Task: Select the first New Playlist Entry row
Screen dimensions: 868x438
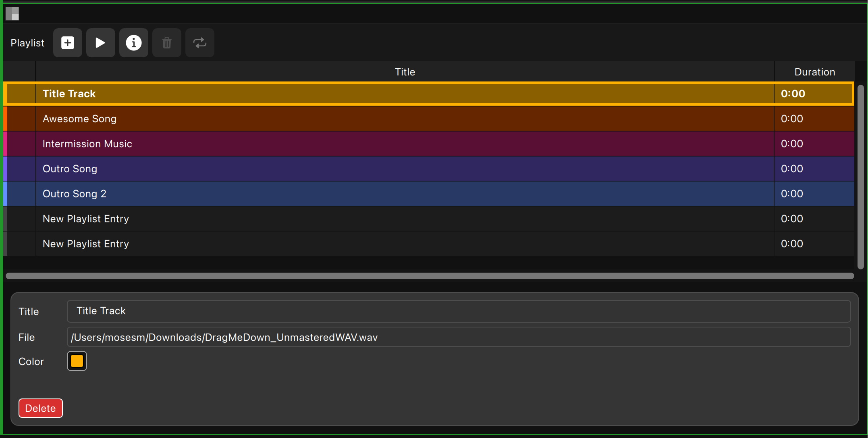Action: tap(242, 219)
